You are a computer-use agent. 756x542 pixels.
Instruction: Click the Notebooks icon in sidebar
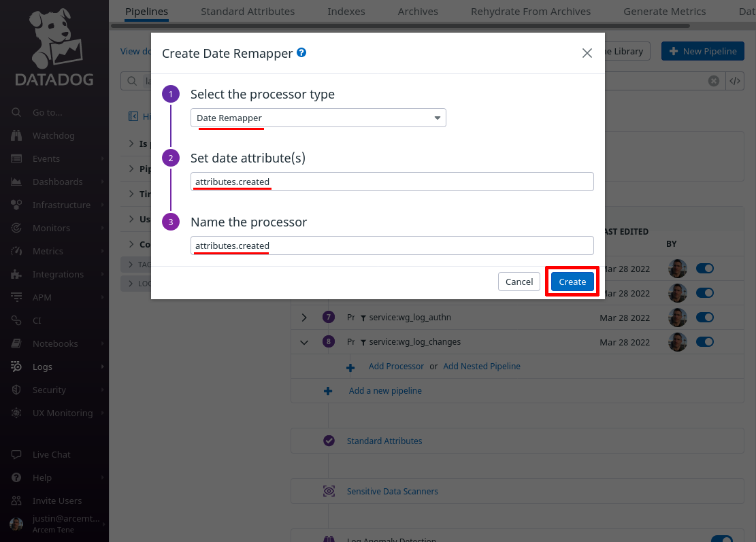[x=16, y=343]
